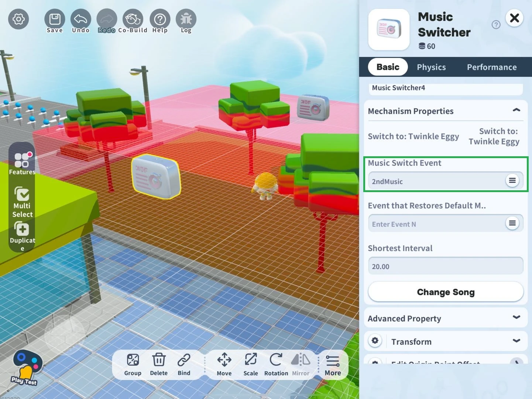Select the highlighted Music Switcher object
The image size is (532, 399).
point(157,177)
